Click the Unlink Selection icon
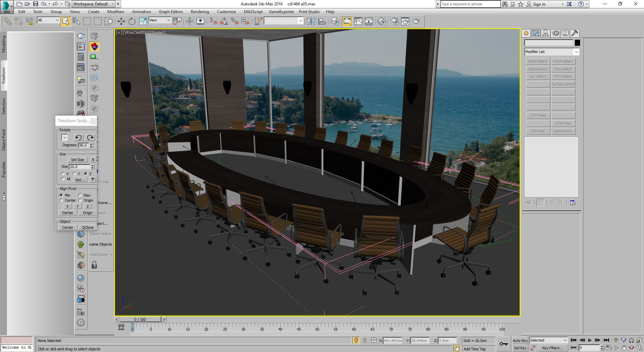The height and width of the screenshot is (352, 644). click(x=18, y=21)
